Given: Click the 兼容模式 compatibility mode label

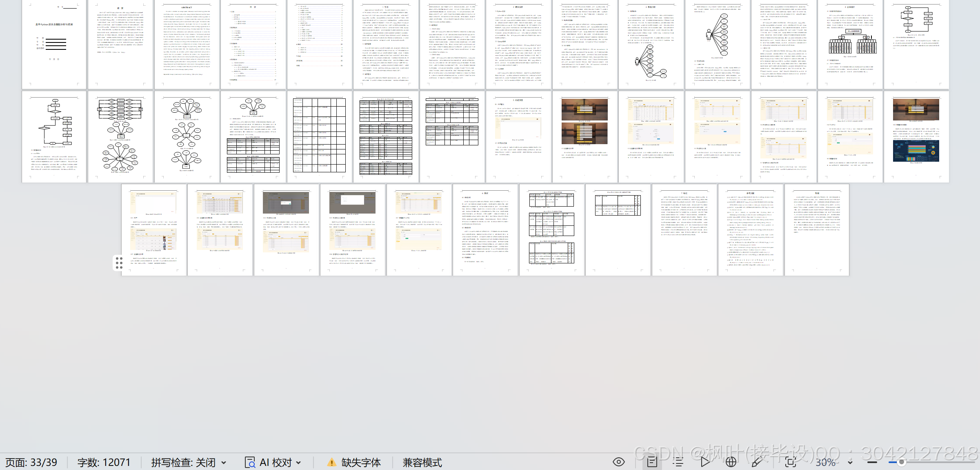Looking at the screenshot, I should click(x=422, y=462).
